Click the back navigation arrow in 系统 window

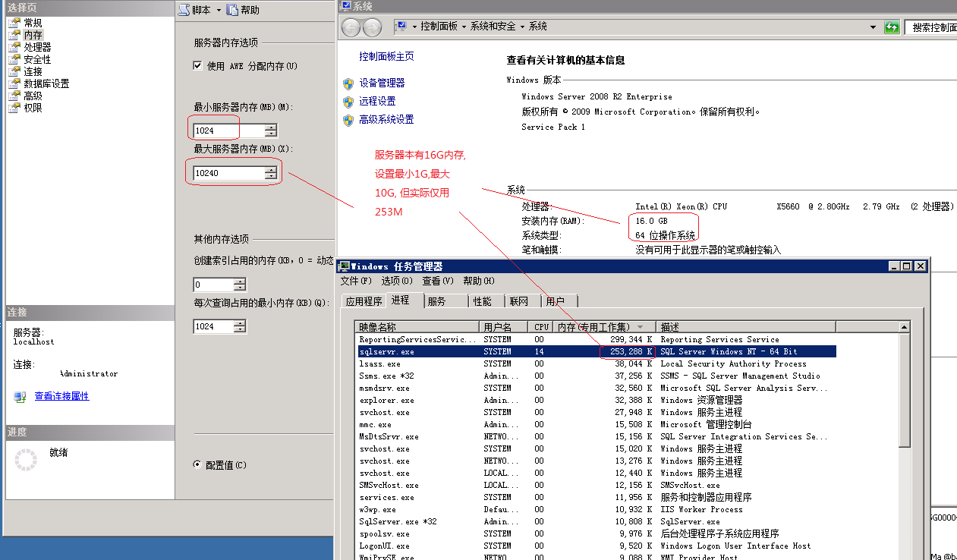click(351, 27)
